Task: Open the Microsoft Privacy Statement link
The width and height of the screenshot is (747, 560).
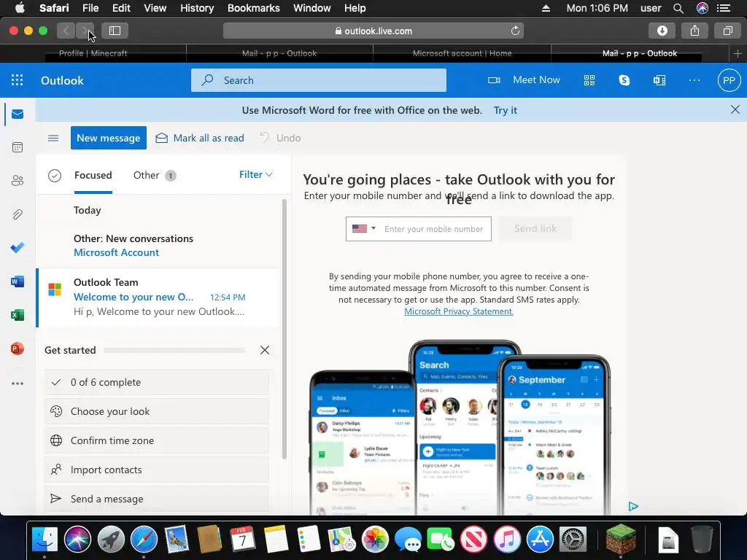Action: (x=459, y=311)
